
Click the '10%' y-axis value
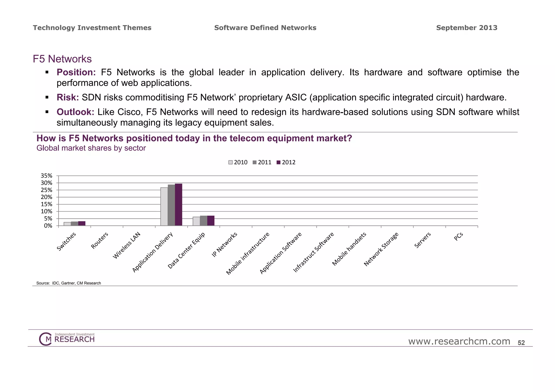(46, 211)
